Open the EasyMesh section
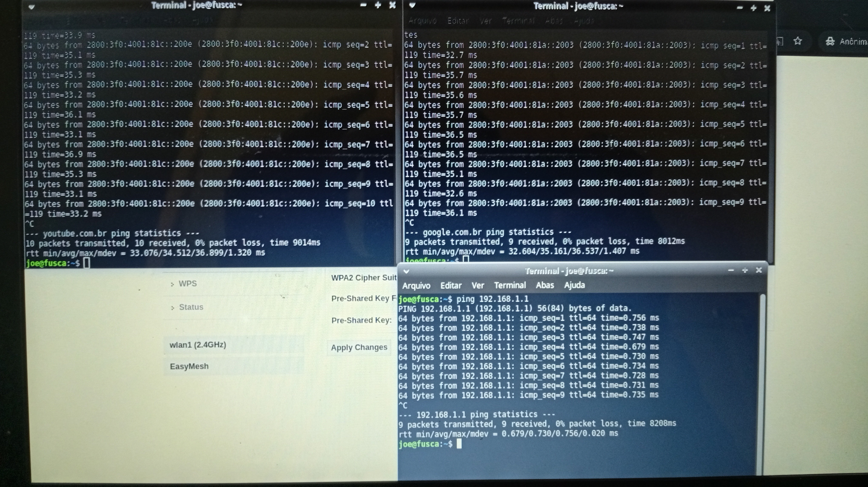Image resolution: width=868 pixels, height=487 pixels. 189,366
